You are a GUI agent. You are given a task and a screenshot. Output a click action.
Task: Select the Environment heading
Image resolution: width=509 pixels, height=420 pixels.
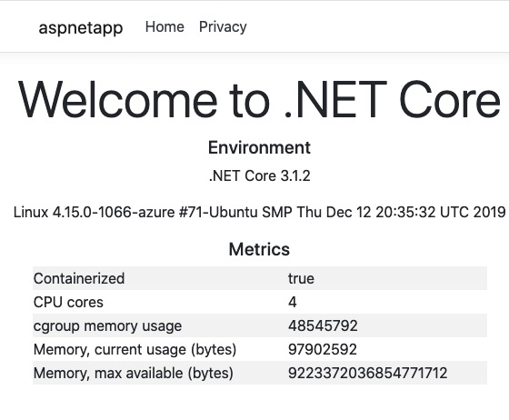259,147
